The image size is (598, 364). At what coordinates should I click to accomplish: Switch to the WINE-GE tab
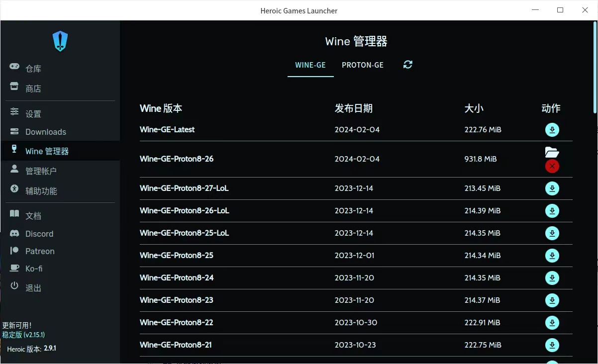pos(310,65)
